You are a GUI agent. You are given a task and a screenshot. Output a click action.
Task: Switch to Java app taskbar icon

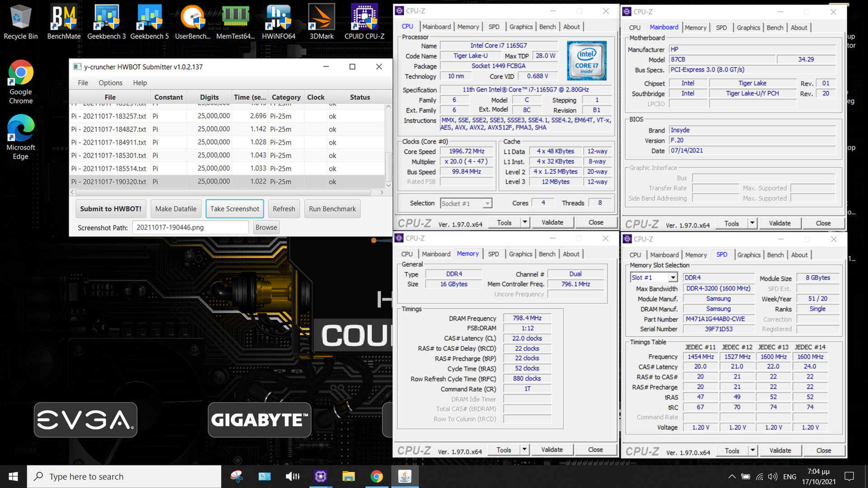point(405,477)
